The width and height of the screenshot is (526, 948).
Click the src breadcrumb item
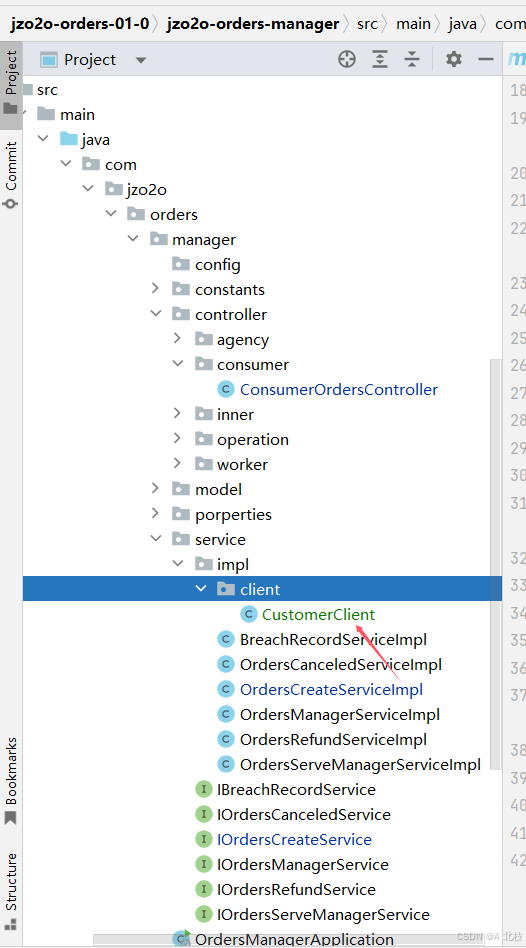pos(367,24)
